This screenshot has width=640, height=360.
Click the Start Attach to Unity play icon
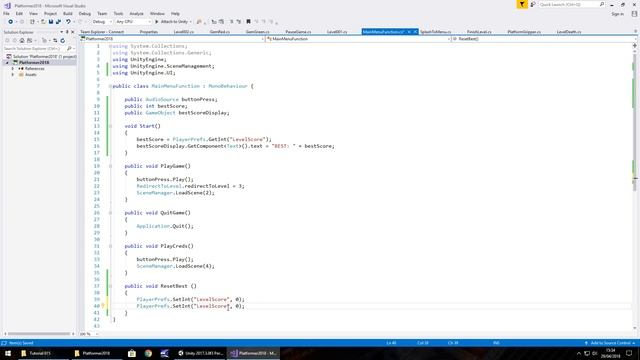click(157, 22)
